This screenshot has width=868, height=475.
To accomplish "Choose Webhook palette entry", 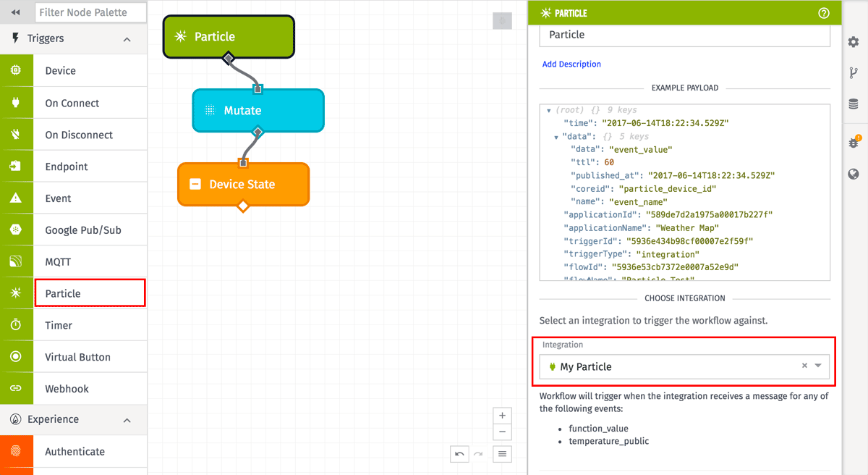I will pyautogui.click(x=90, y=389).
